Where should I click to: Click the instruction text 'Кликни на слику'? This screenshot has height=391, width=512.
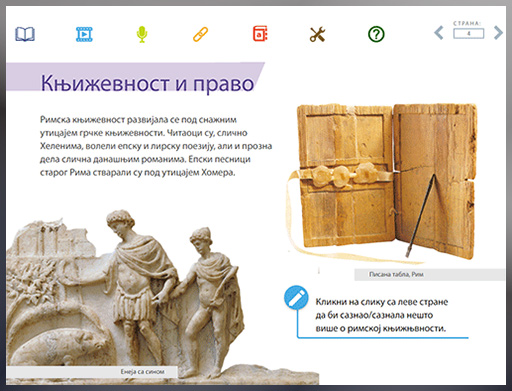coord(382,315)
